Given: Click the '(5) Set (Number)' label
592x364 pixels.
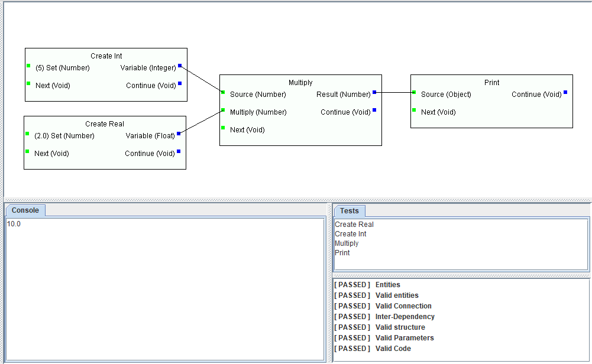Looking at the screenshot, I should [x=63, y=68].
